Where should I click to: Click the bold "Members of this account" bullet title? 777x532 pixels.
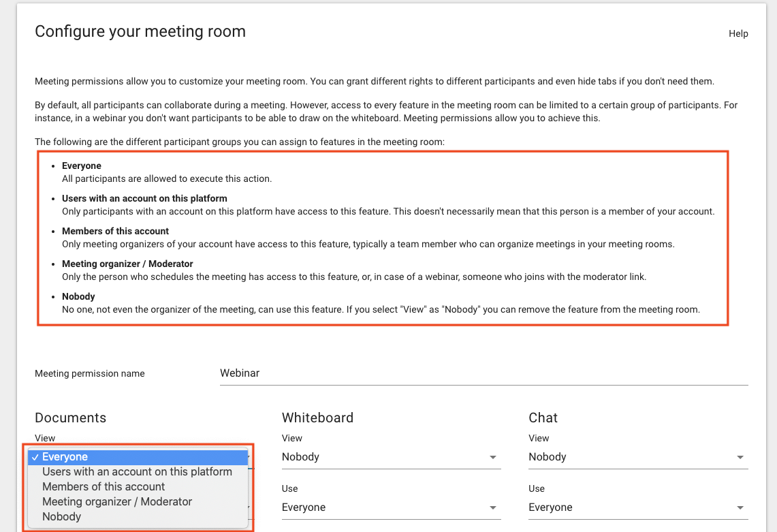click(115, 231)
